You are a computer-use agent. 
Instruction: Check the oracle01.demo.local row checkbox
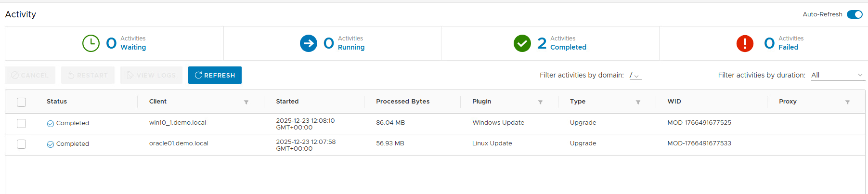click(x=21, y=144)
